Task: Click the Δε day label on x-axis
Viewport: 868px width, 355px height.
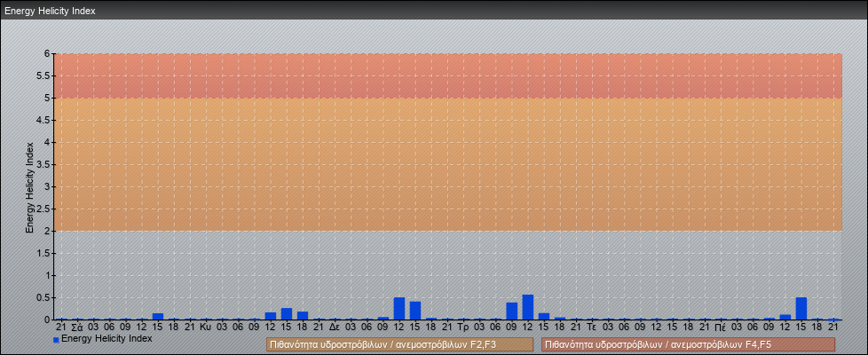Action: (x=335, y=327)
